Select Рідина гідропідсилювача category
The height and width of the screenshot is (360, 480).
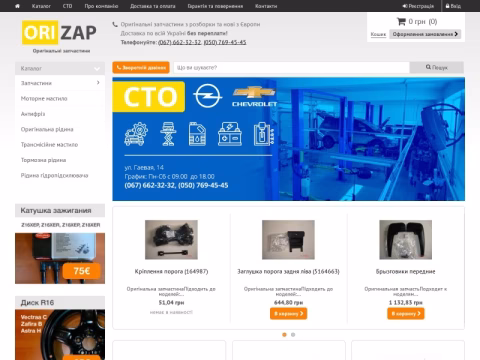[54, 175]
